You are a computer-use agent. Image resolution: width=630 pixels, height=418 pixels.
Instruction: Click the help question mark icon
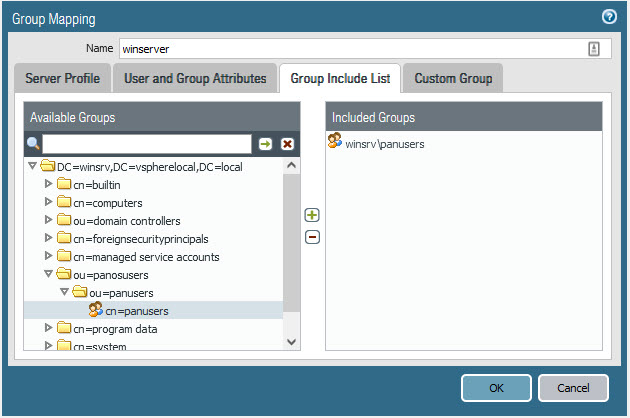[609, 17]
